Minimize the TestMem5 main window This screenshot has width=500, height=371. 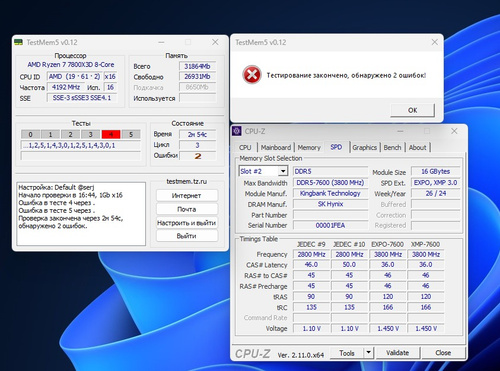pyautogui.click(x=161, y=42)
